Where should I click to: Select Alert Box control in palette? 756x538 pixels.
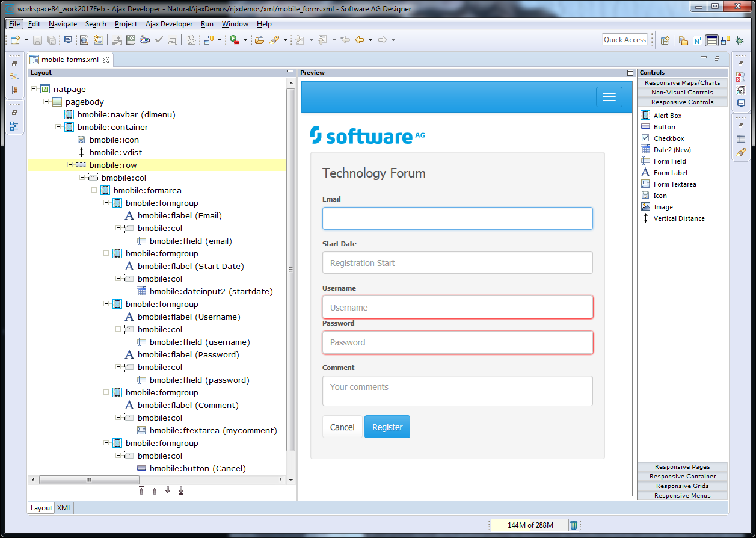point(667,116)
